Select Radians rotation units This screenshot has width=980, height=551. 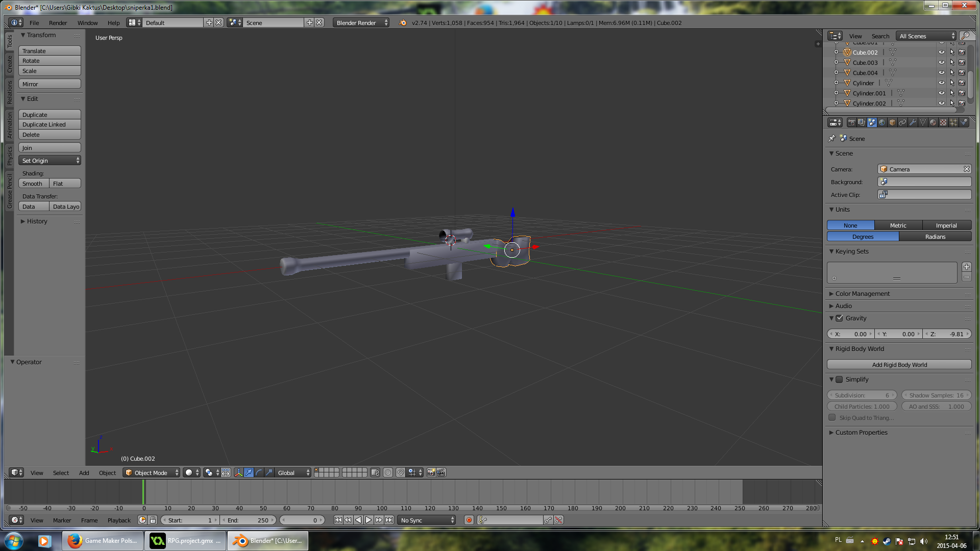pyautogui.click(x=935, y=237)
